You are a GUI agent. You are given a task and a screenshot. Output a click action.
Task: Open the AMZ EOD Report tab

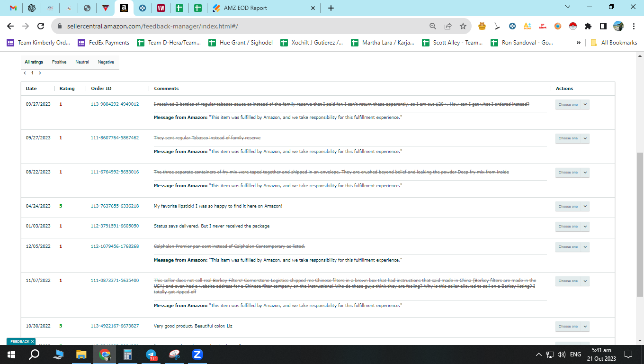tap(263, 8)
